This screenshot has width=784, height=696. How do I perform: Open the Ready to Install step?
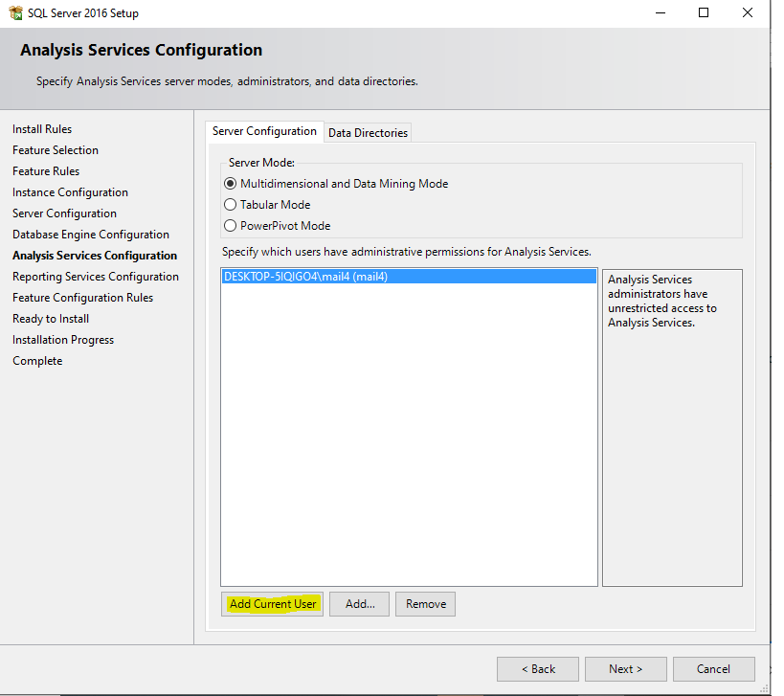[x=50, y=318]
